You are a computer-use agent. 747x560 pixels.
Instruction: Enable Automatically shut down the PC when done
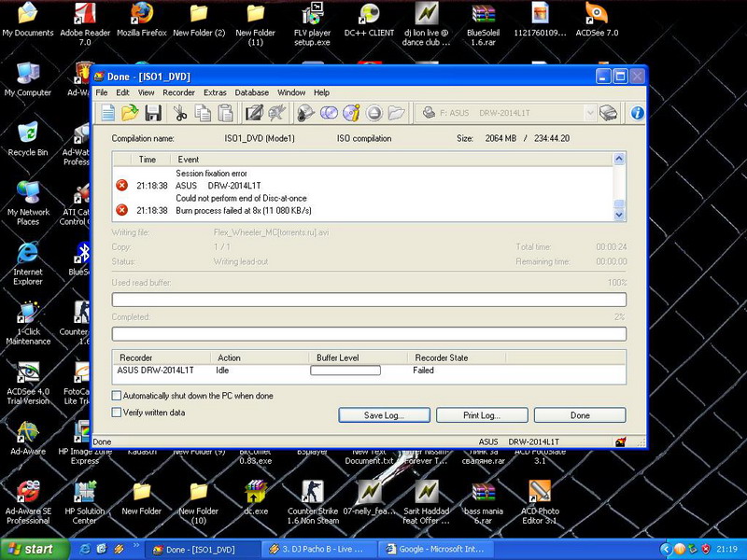(x=117, y=396)
